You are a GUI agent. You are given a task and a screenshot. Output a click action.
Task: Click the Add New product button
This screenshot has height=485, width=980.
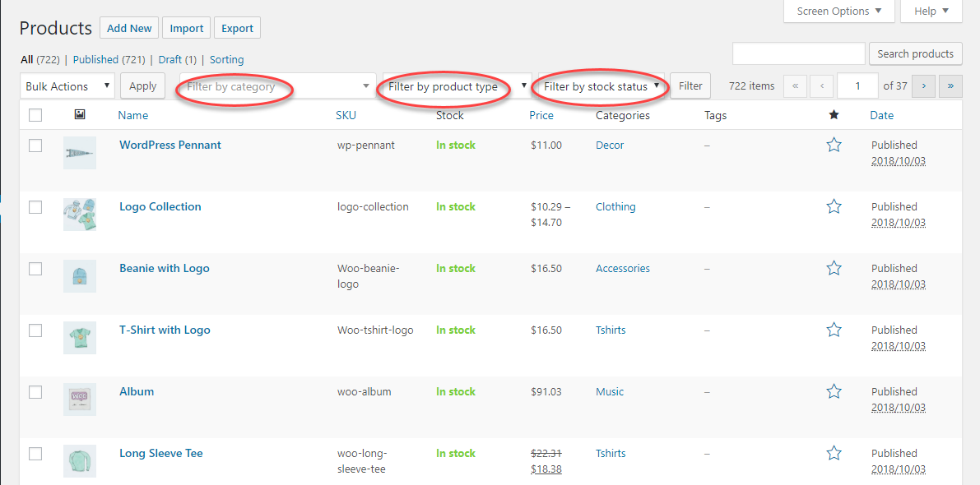click(129, 28)
